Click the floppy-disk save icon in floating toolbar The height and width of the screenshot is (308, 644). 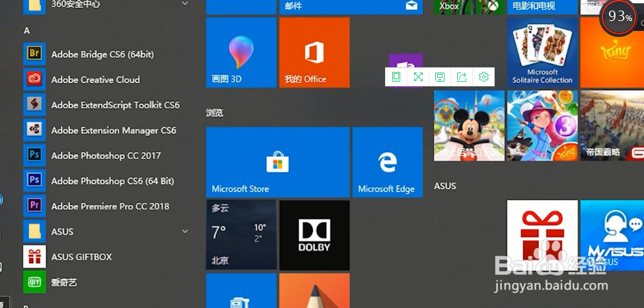(440, 77)
